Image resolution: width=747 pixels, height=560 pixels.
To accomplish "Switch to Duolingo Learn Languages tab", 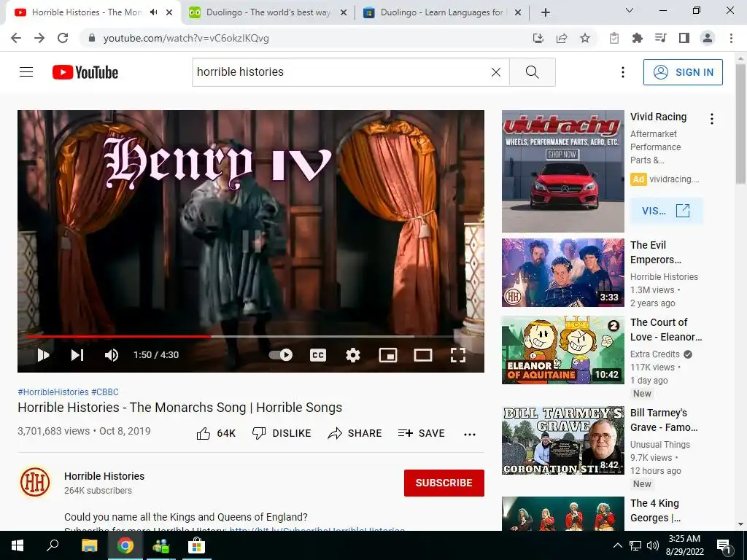I will click(x=441, y=12).
